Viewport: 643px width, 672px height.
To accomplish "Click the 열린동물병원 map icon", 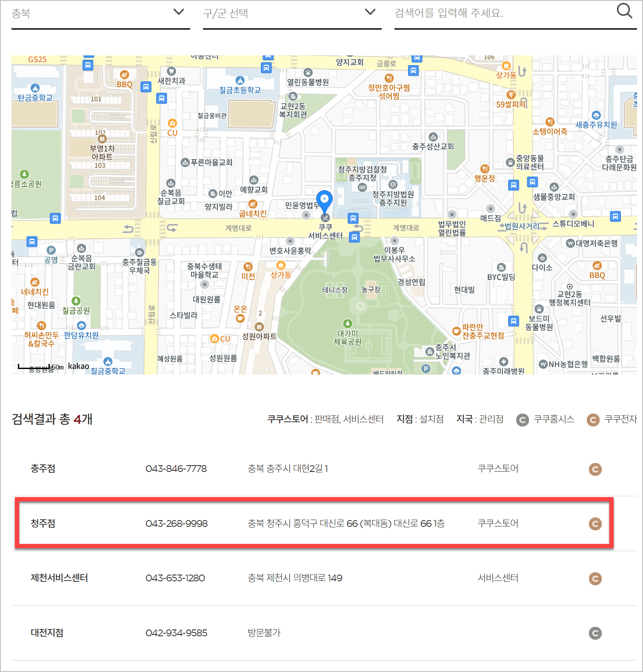I will tap(308, 72).
